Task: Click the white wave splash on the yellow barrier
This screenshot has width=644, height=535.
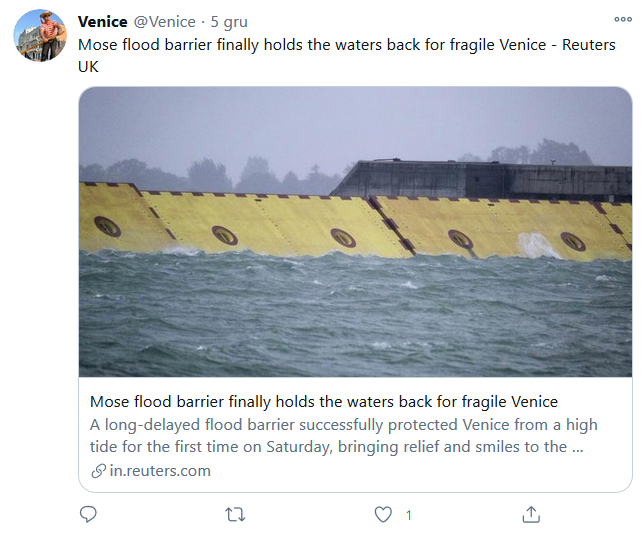Action: (537, 245)
